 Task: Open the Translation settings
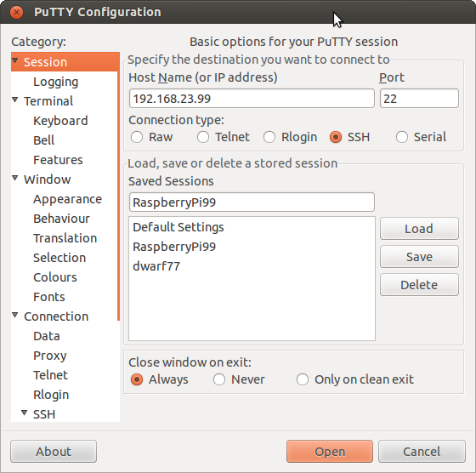click(64, 238)
